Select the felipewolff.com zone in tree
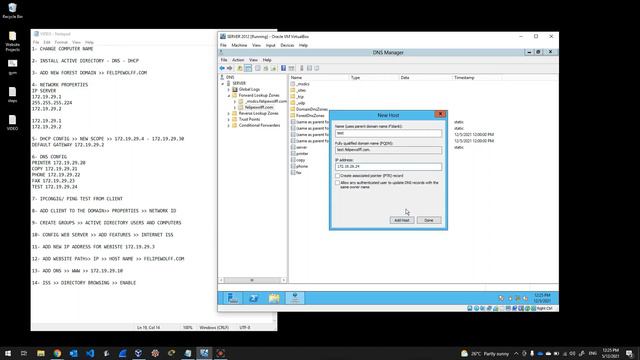The height and width of the screenshot is (360, 640). point(259,107)
